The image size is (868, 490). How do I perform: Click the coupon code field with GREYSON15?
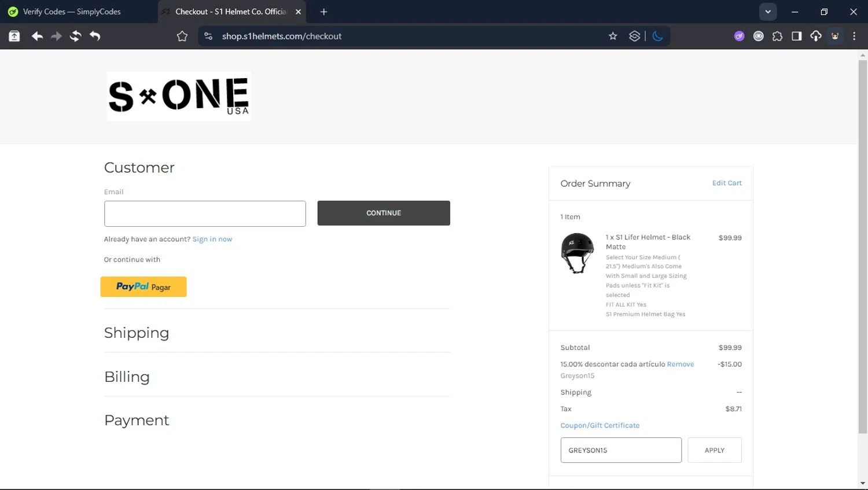coord(621,450)
